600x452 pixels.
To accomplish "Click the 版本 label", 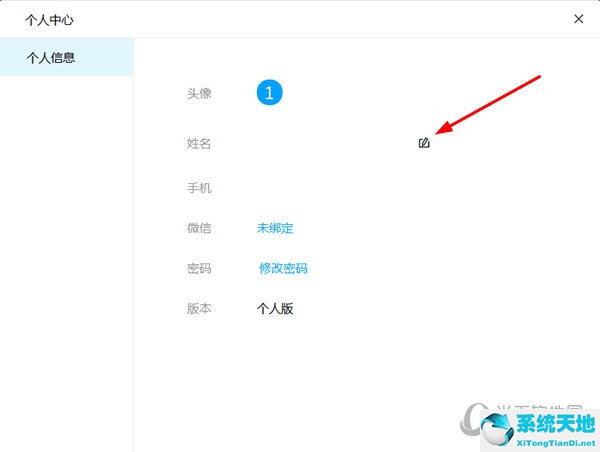I will point(199,308).
